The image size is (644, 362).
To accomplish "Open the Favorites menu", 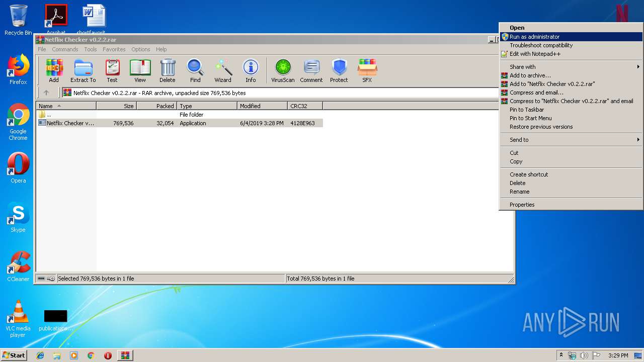I will pos(114,49).
